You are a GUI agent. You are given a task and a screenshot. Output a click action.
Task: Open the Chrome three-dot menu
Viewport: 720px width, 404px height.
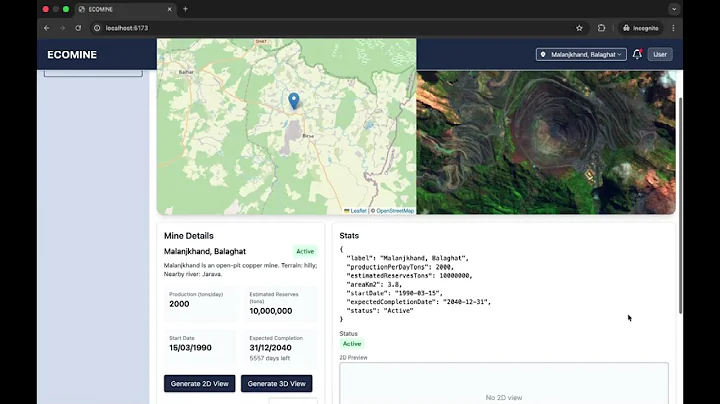[x=673, y=28]
